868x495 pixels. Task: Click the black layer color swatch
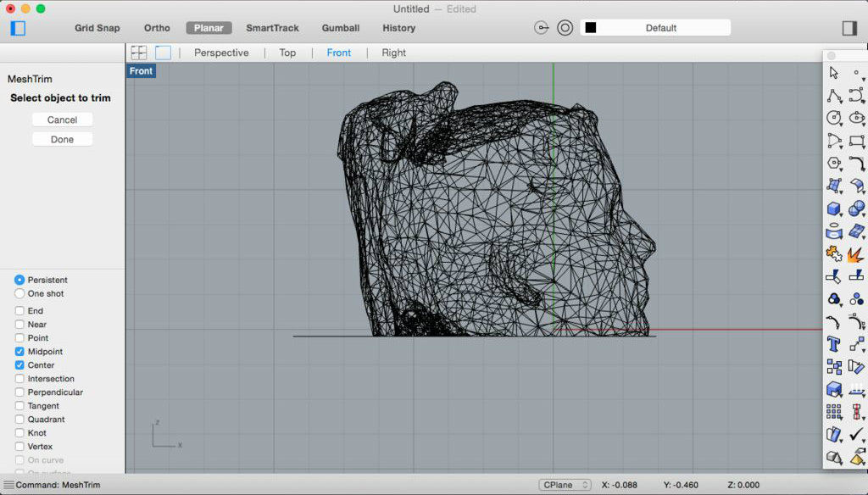(591, 28)
